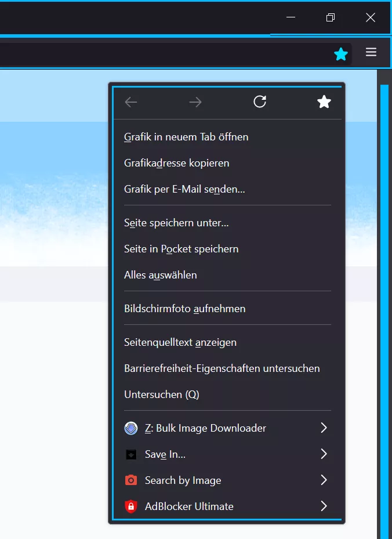Image resolution: width=392 pixels, height=539 pixels.
Task: Expand the Z: Bulk Image Downloader submenu arrow
Action: pos(324,428)
